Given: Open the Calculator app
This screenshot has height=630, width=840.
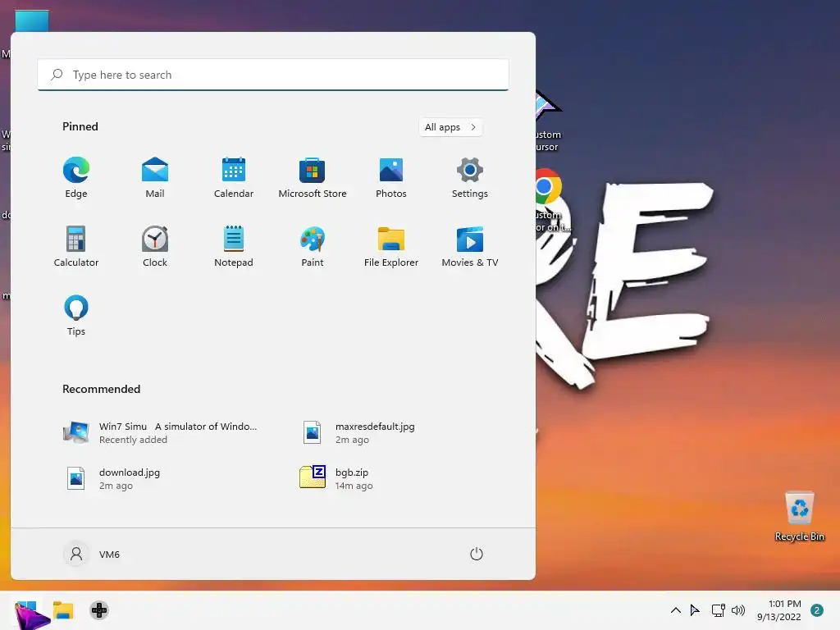Looking at the screenshot, I should [76, 246].
